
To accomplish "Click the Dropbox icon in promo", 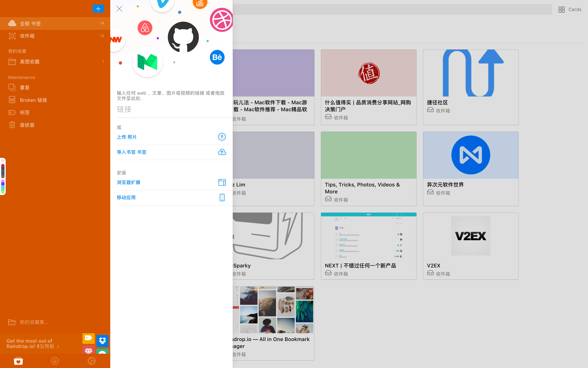I will pos(102,341).
